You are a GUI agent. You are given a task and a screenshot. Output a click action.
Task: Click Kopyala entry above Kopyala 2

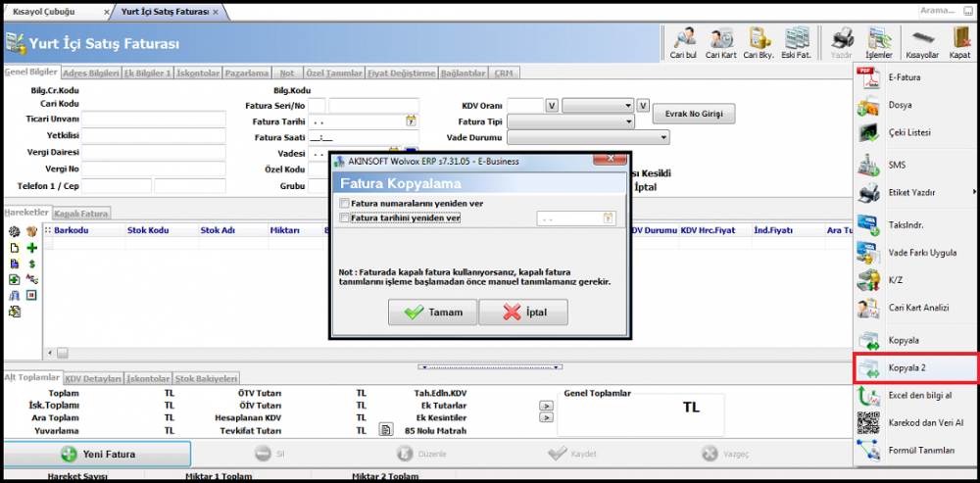coord(915,341)
